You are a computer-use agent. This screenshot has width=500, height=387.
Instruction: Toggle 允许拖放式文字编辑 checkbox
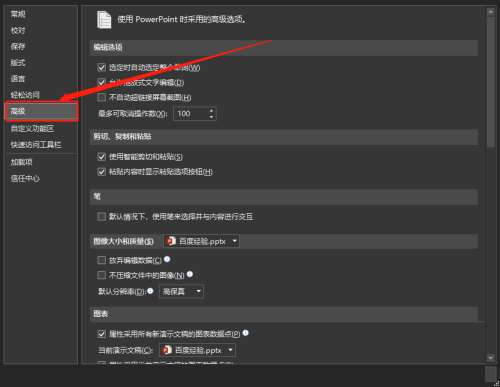(102, 82)
